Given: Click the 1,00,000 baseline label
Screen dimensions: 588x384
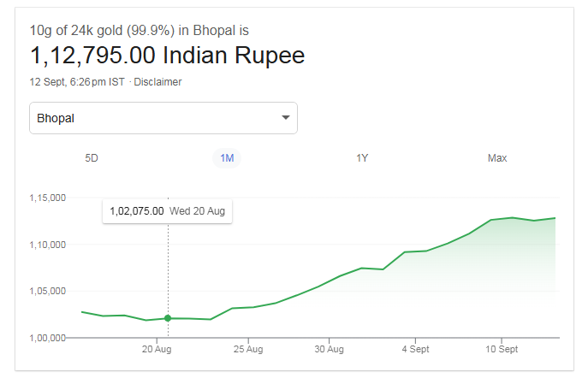Looking at the screenshot, I should (48, 338).
